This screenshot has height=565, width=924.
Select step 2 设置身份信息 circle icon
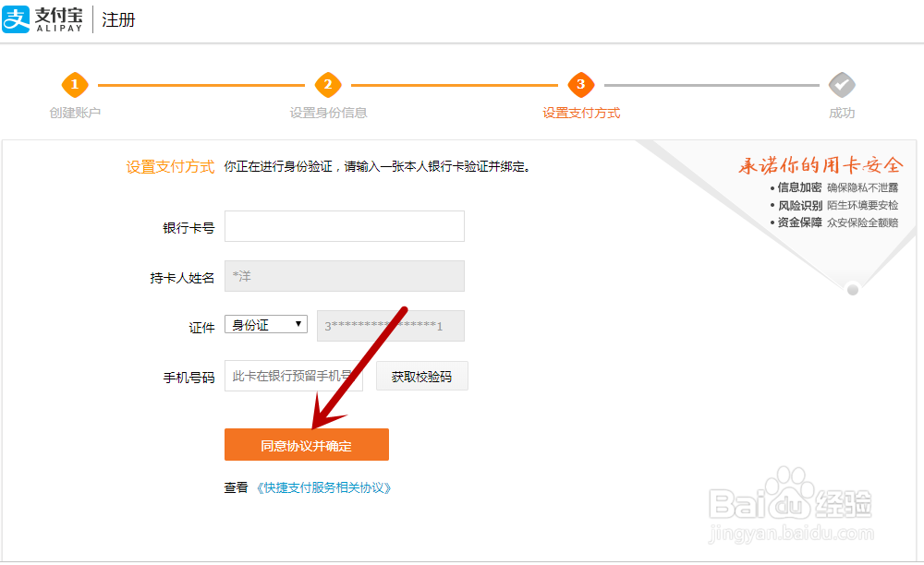coord(329,84)
